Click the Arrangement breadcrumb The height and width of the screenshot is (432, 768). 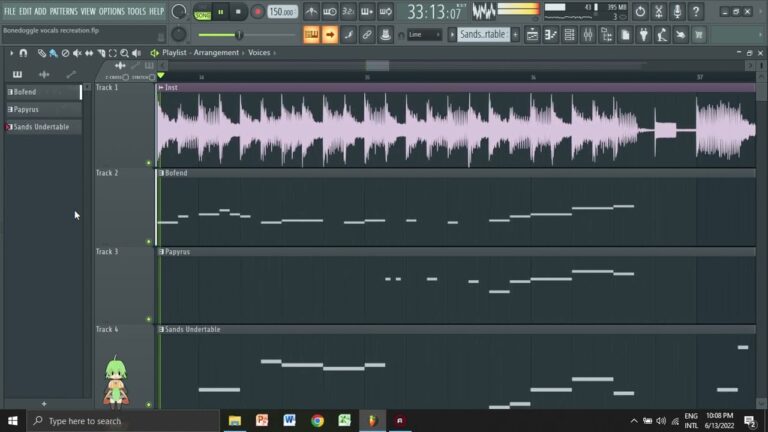(x=216, y=52)
